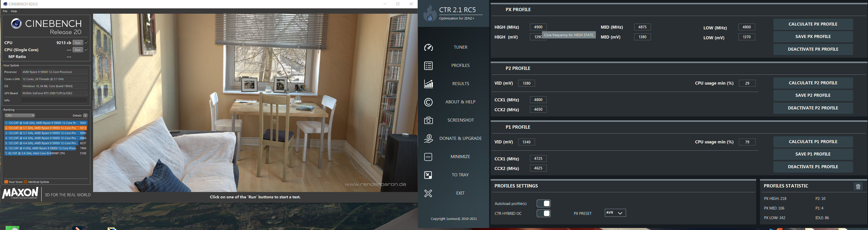Select the HIGH MHz input field
Screen dimensions: 868x230
point(538,27)
